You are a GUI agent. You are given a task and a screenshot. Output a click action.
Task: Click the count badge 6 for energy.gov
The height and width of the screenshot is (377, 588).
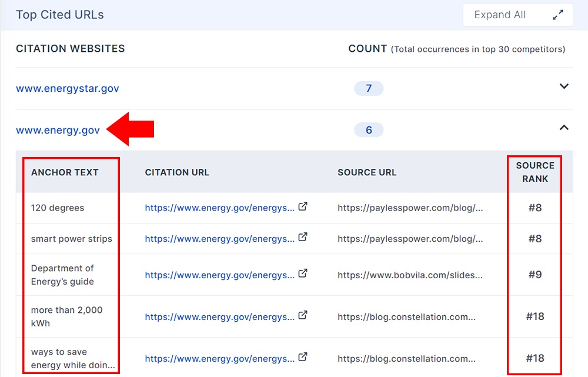(x=369, y=130)
